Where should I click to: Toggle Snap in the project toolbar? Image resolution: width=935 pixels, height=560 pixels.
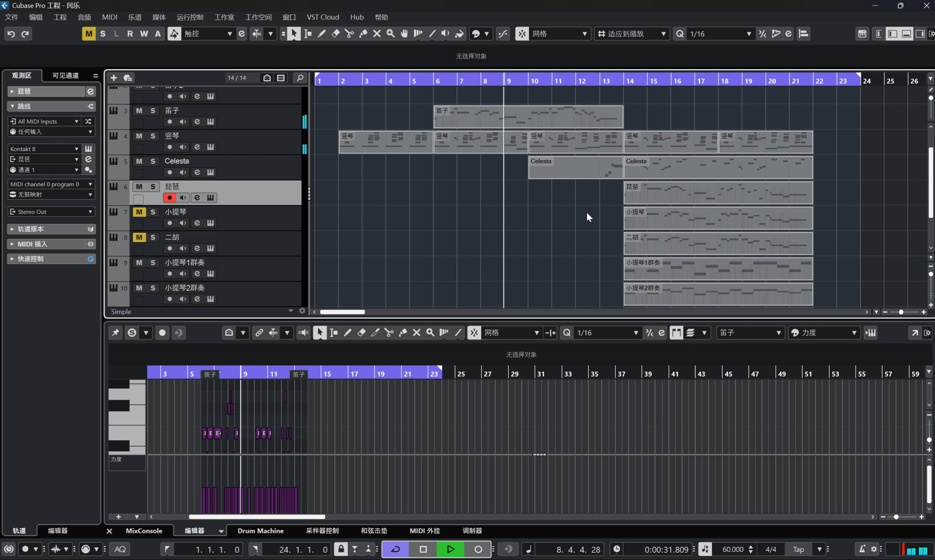pyautogui.click(x=522, y=34)
